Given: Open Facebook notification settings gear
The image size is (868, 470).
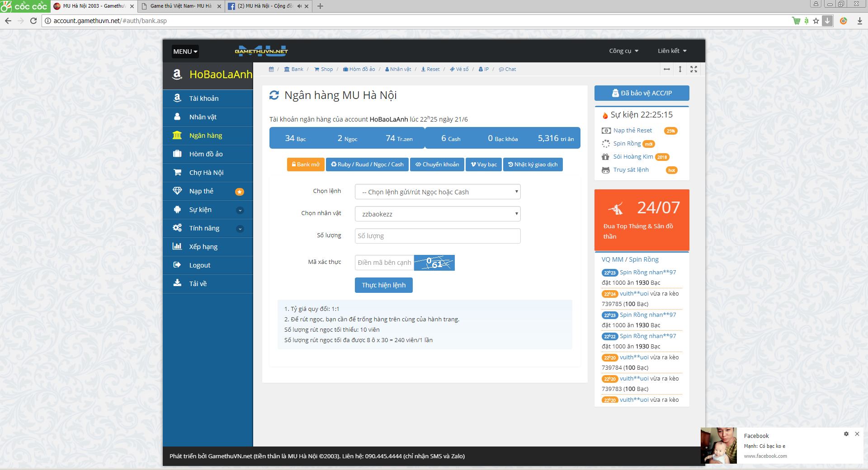Looking at the screenshot, I should tap(846, 434).
